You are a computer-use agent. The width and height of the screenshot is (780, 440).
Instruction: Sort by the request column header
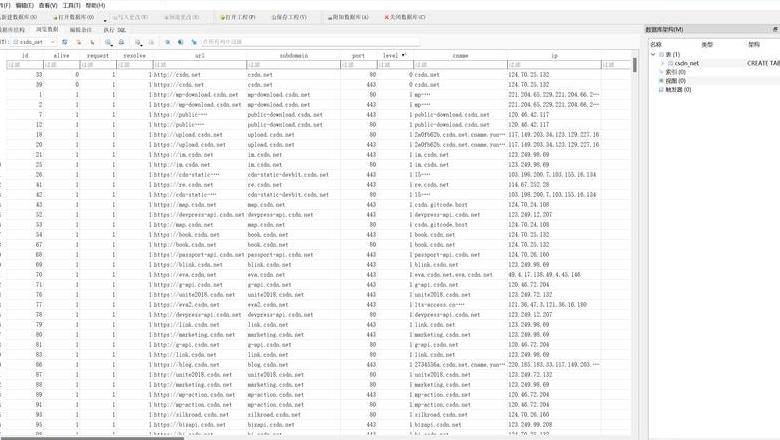coord(98,56)
